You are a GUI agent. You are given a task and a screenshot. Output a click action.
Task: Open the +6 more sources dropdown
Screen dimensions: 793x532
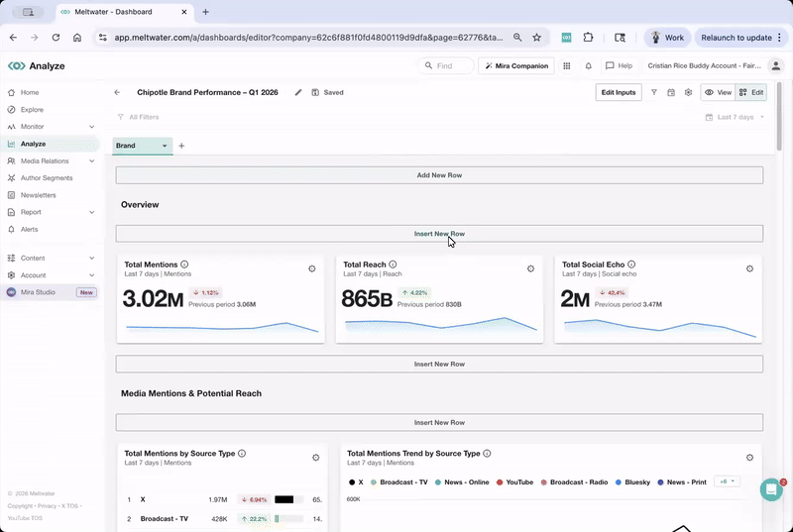pyautogui.click(x=727, y=482)
